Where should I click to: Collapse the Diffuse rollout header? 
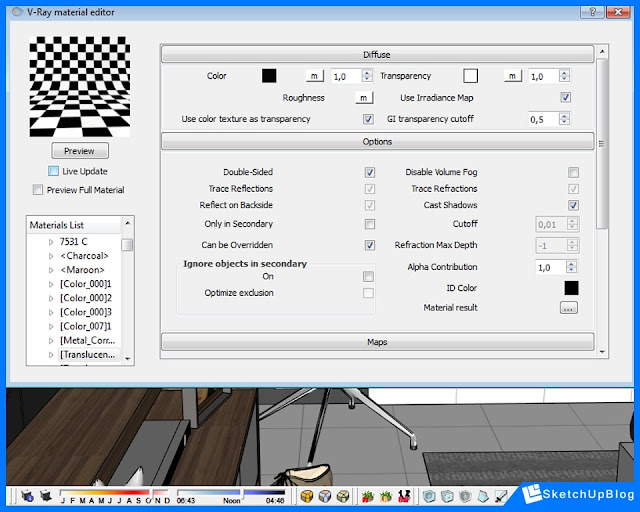[x=378, y=54]
